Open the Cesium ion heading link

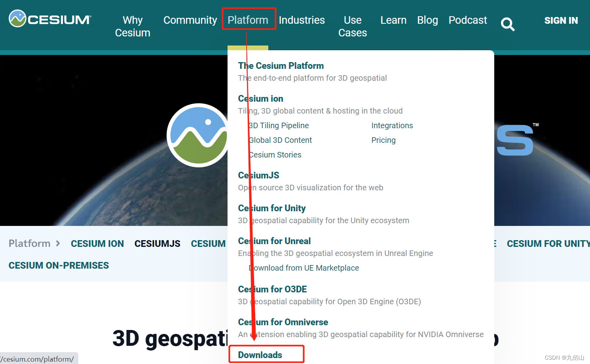pos(261,99)
